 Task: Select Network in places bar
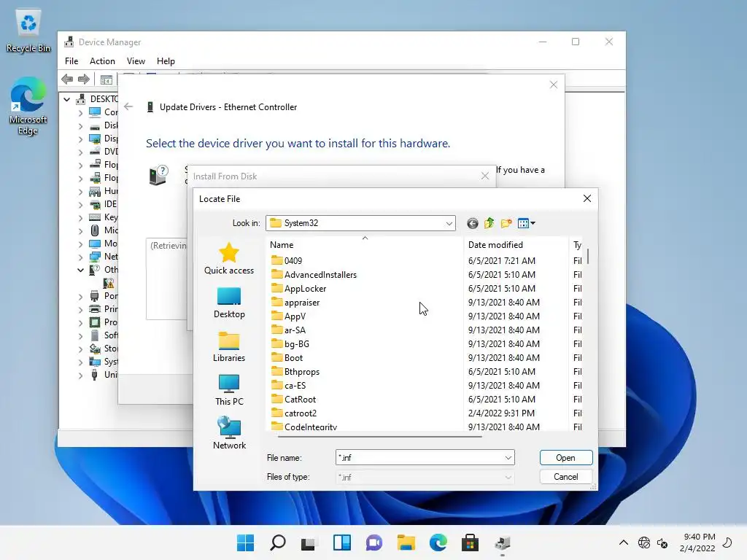[228, 433]
